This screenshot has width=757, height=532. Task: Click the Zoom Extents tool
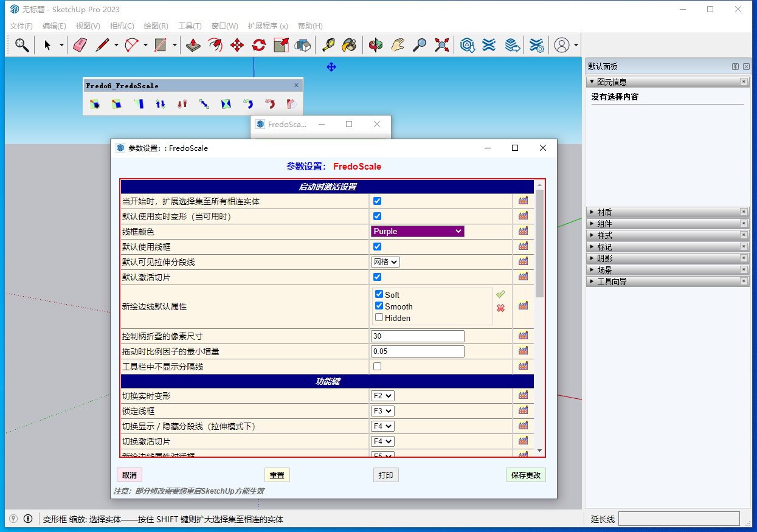pos(442,45)
